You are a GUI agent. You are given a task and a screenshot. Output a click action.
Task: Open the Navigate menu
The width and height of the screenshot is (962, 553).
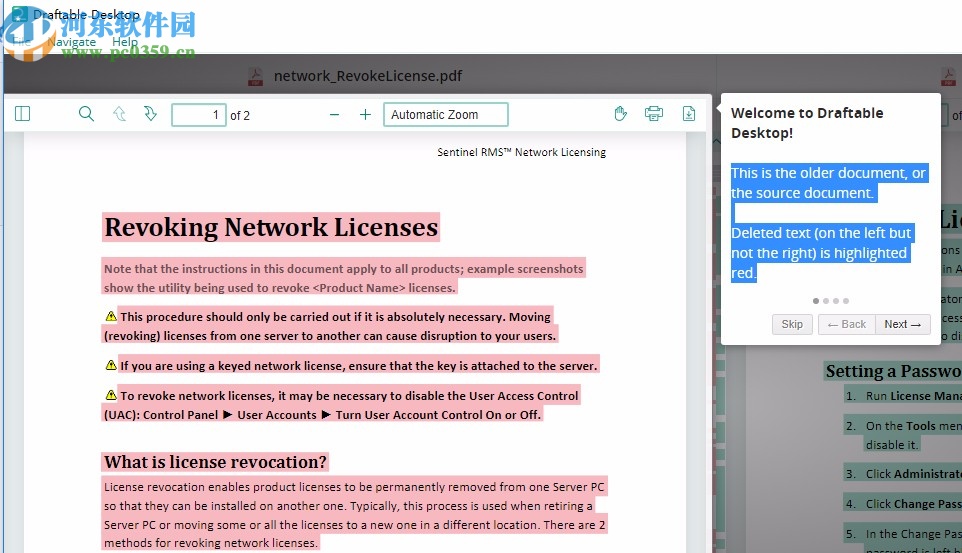(x=72, y=42)
